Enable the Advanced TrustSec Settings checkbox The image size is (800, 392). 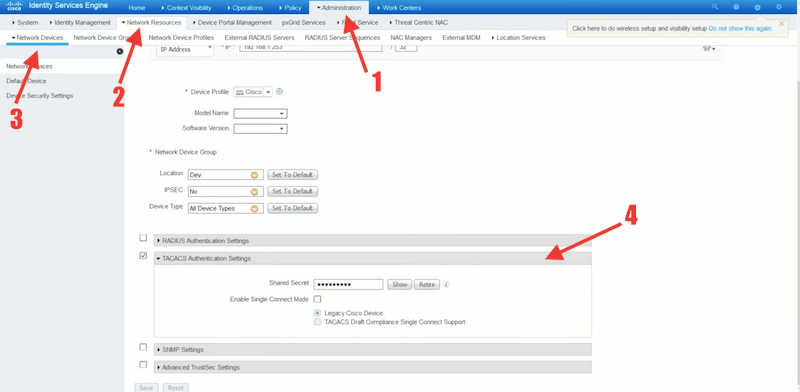143,364
